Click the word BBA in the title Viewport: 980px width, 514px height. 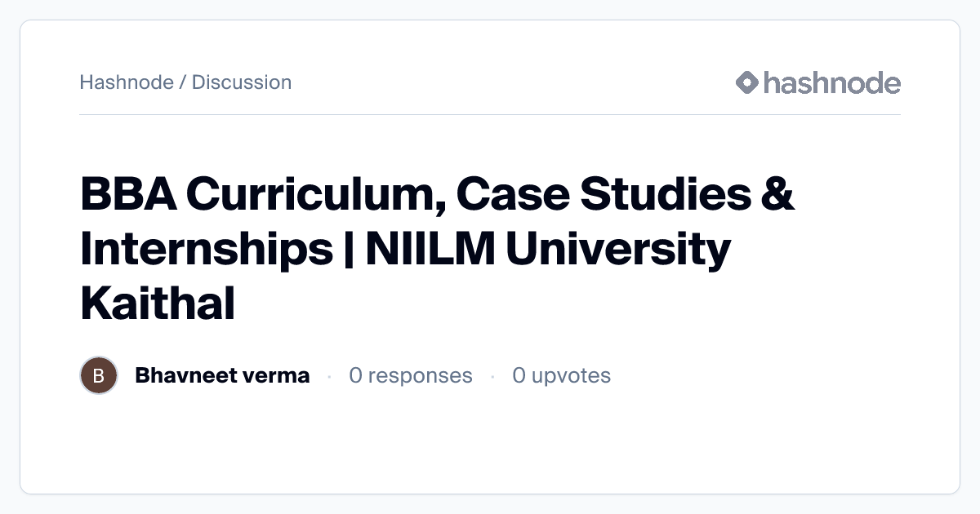(x=125, y=195)
